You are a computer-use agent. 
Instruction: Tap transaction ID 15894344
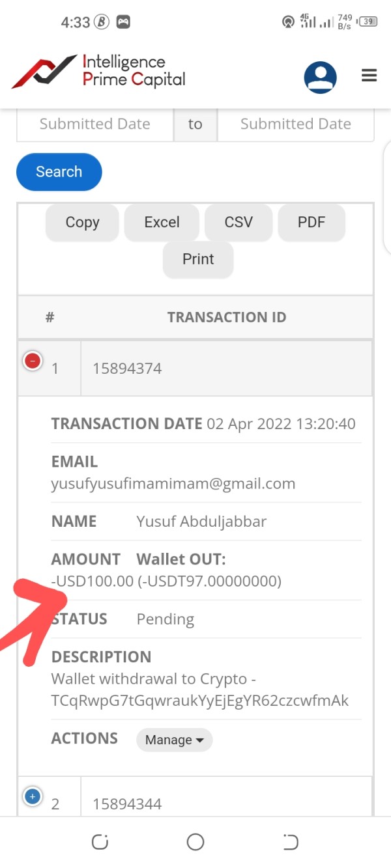[x=127, y=804]
